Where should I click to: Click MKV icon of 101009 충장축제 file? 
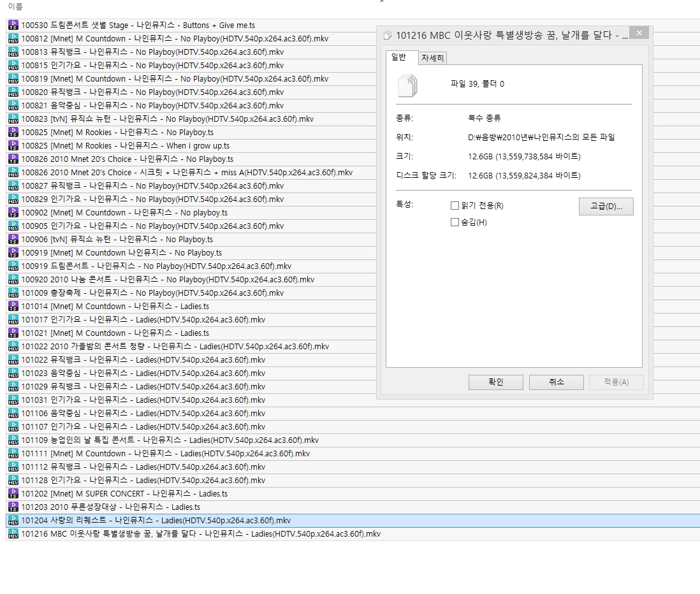pyautogui.click(x=13, y=293)
